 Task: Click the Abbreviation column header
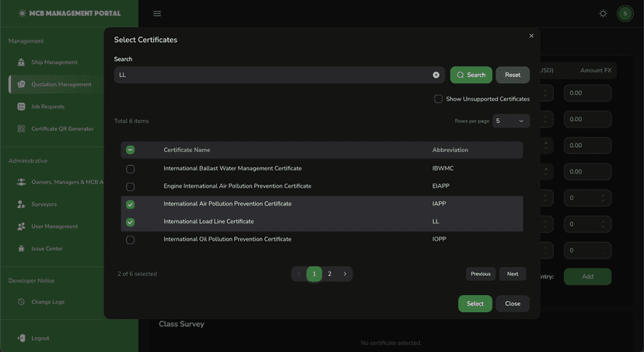pos(450,150)
